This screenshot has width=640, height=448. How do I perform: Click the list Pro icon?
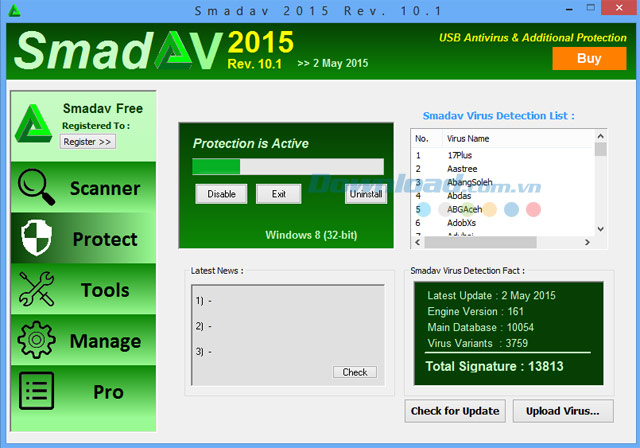coord(36,390)
